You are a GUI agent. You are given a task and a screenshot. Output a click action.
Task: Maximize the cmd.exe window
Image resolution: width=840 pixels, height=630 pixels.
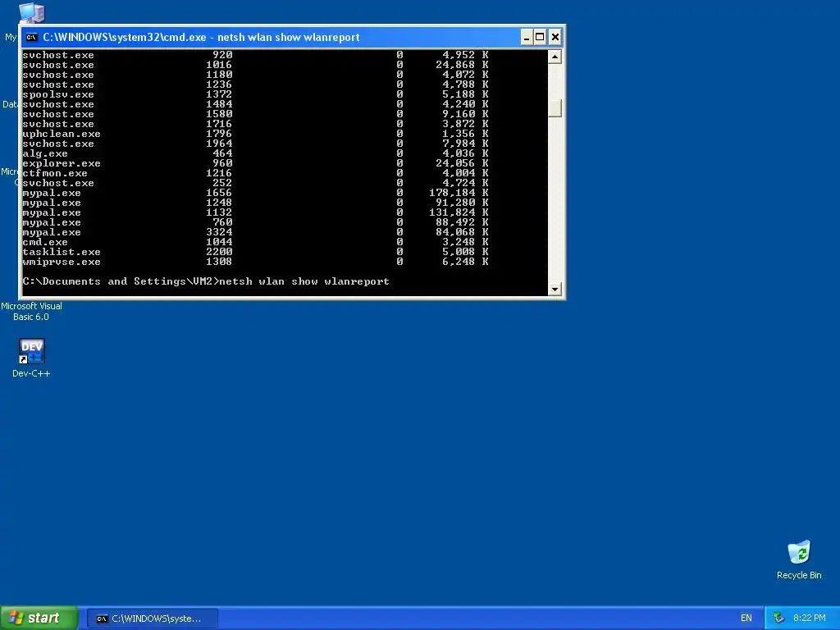point(540,37)
